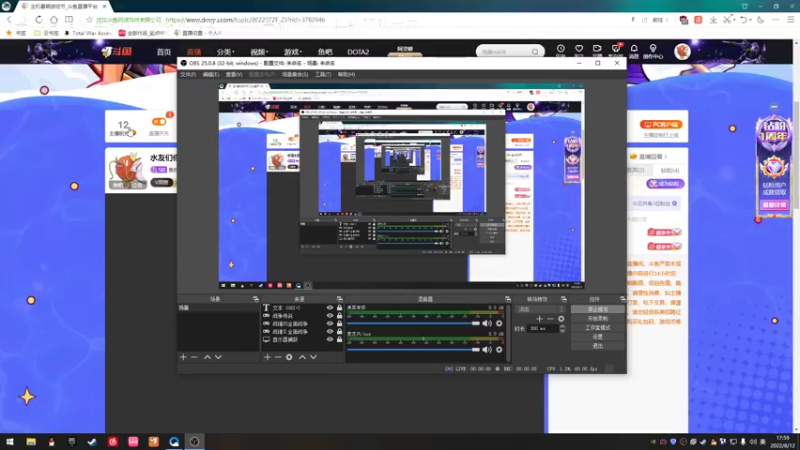Image resolution: width=800 pixels, height=450 pixels.
Task: Go to the browser home page icon
Action: pos(54,20)
